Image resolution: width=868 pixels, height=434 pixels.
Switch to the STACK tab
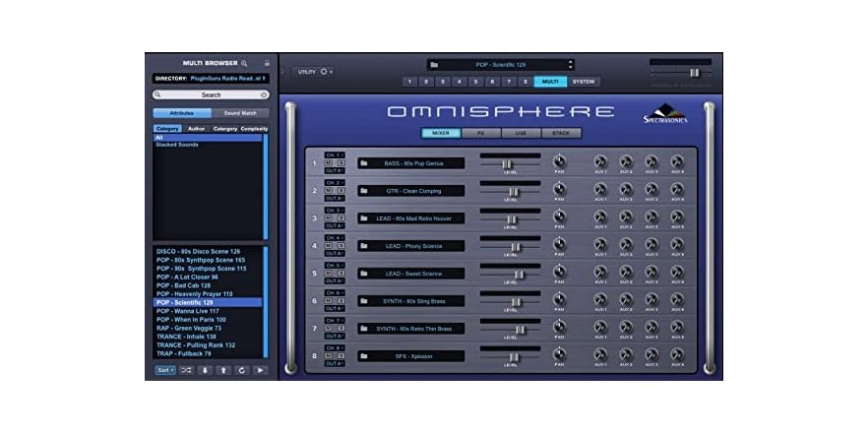coord(561,134)
